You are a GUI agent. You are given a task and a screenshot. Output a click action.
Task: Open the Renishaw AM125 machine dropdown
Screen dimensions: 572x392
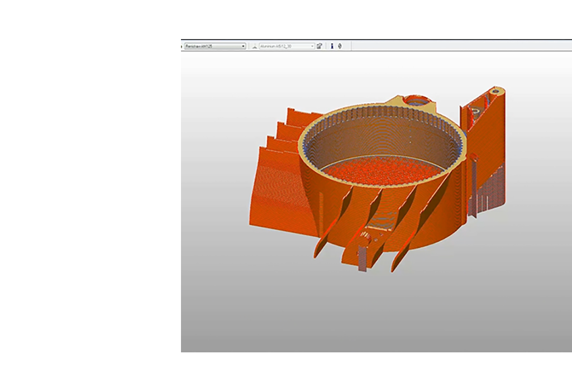tap(215, 46)
